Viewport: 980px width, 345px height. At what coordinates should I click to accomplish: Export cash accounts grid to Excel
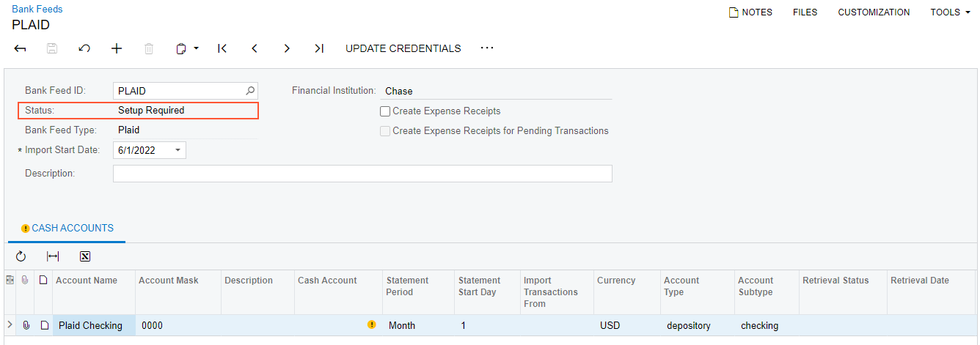(x=85, y=256)
